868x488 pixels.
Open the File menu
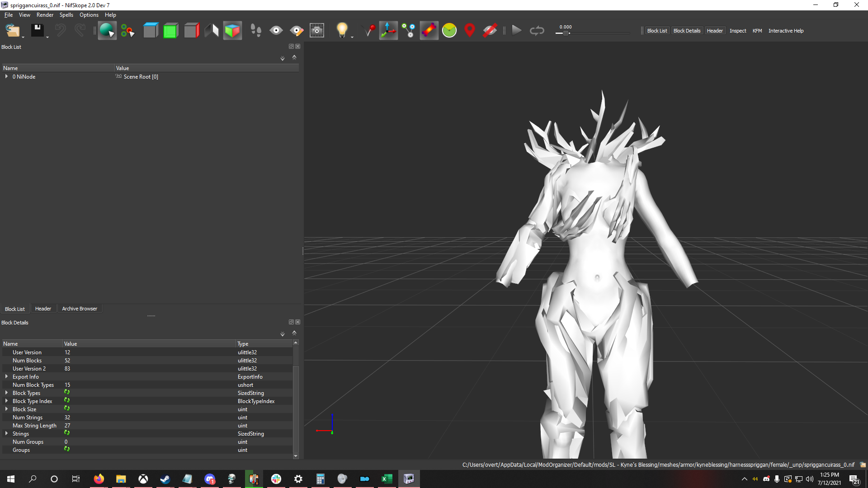click(x=9, y=15)
